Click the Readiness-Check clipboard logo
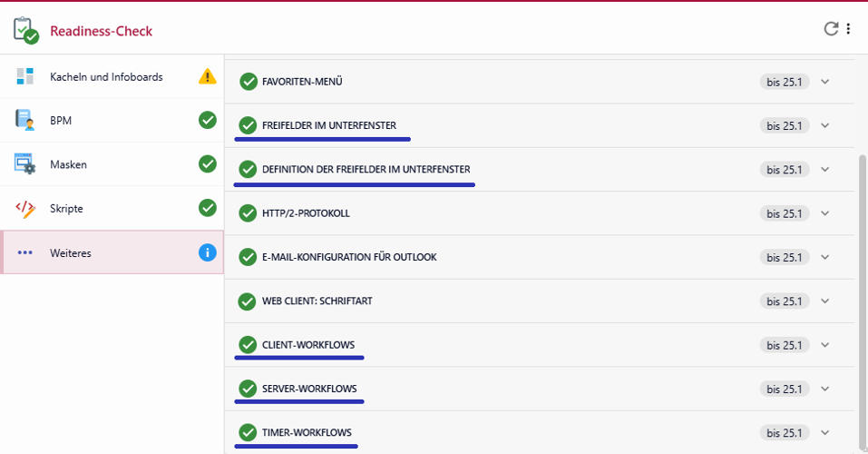This screenshot has height=454, width=868. [x=25, y=30]
